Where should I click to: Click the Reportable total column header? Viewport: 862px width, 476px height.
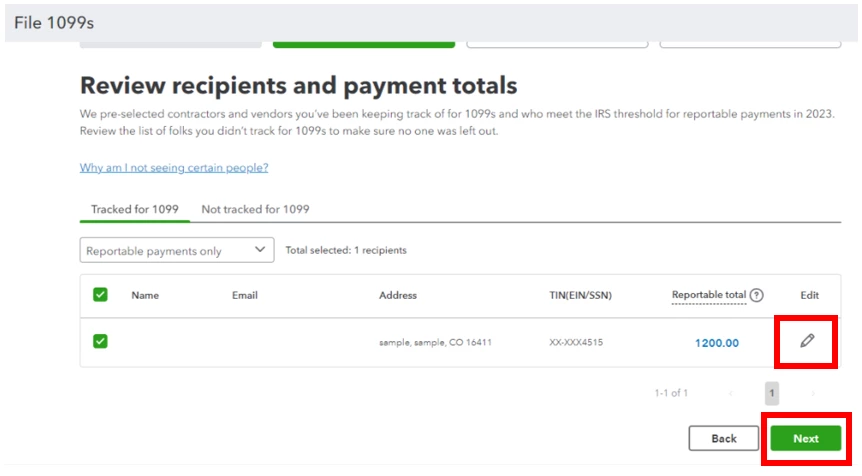point(709,295)
